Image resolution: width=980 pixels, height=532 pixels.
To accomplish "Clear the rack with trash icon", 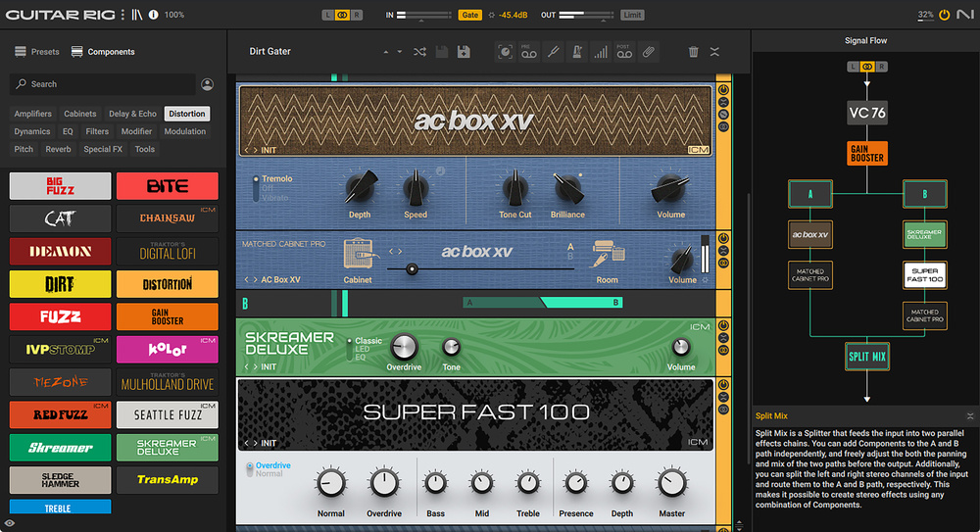I will [x=693, y=52].
